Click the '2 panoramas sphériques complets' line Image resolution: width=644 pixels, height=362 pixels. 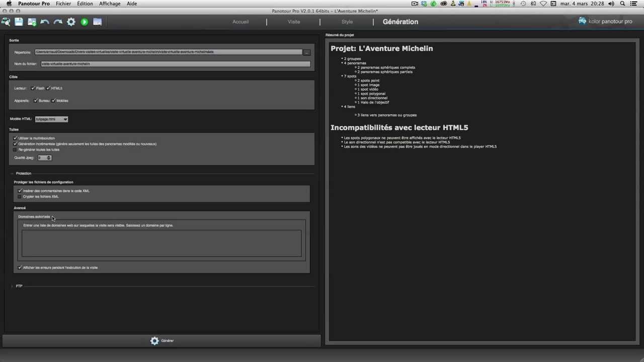[x=386, y=67]
